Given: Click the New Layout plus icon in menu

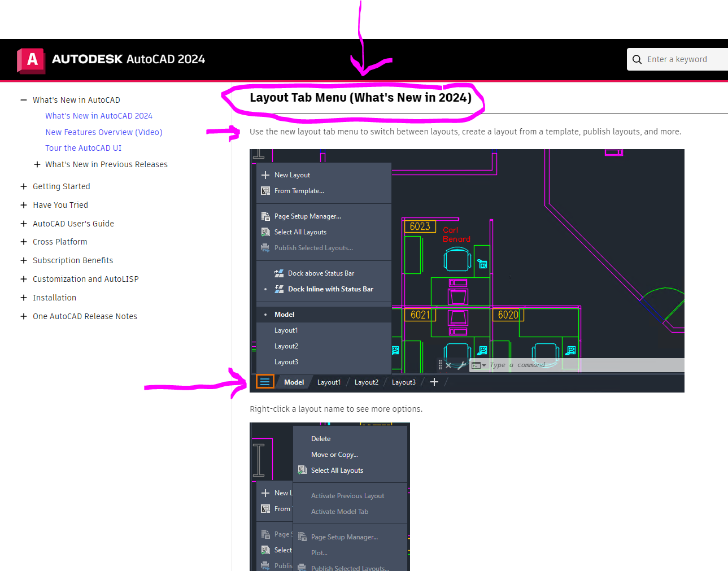Looking at the screenshot, I should coord(265,175).
